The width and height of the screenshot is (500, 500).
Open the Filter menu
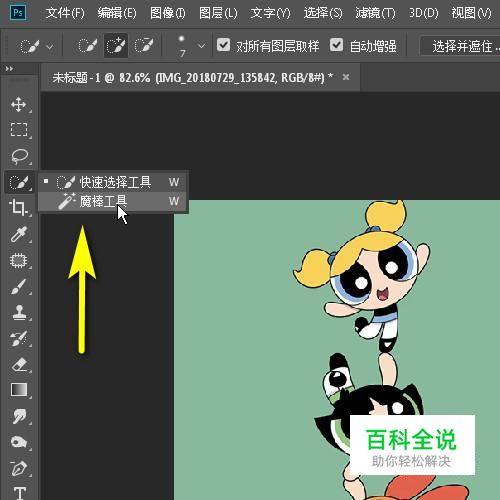(x=375, y=13)
